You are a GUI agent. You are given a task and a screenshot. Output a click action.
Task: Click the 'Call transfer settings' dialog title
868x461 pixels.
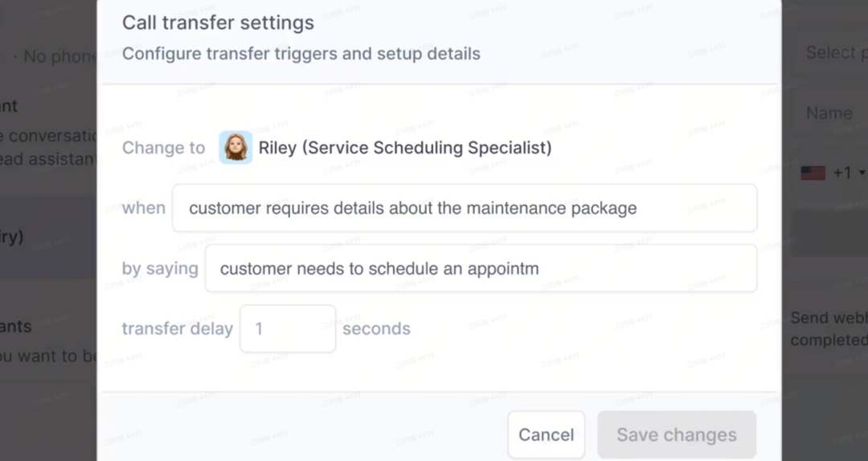pos(218,23)
